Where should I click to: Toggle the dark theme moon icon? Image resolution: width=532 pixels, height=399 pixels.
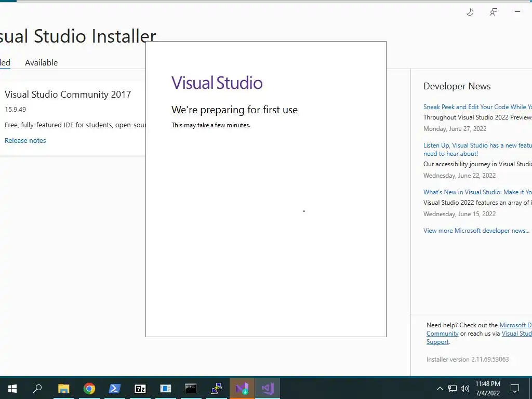click(x=470, y=12)
